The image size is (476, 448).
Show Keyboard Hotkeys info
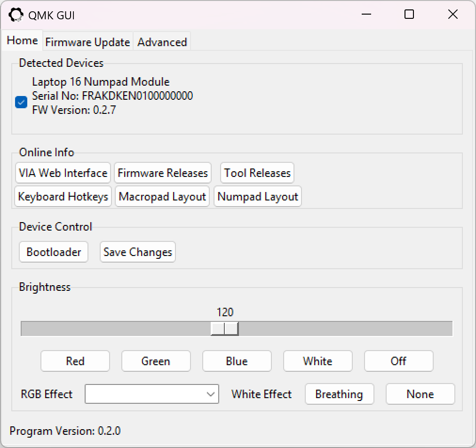click(63, 197)
